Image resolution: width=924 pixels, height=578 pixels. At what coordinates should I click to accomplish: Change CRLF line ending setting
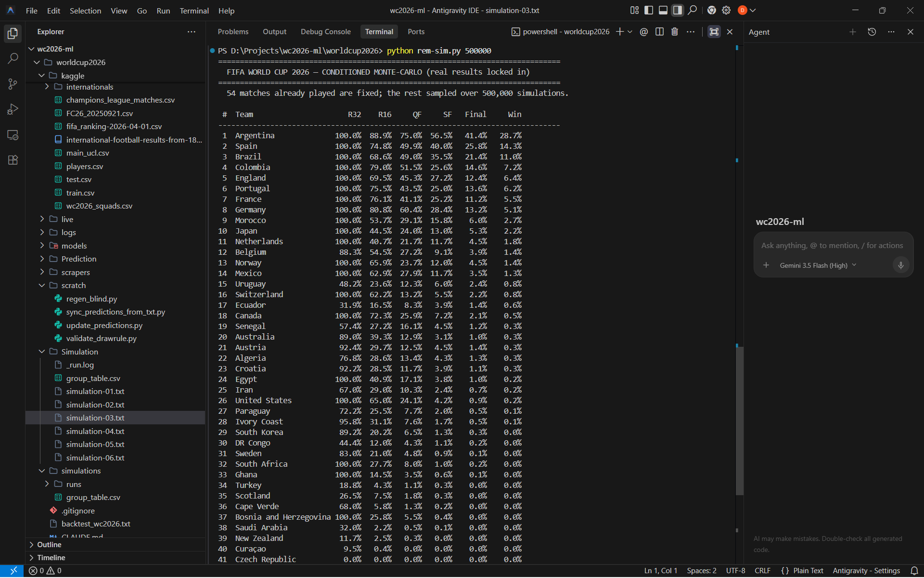762,571
